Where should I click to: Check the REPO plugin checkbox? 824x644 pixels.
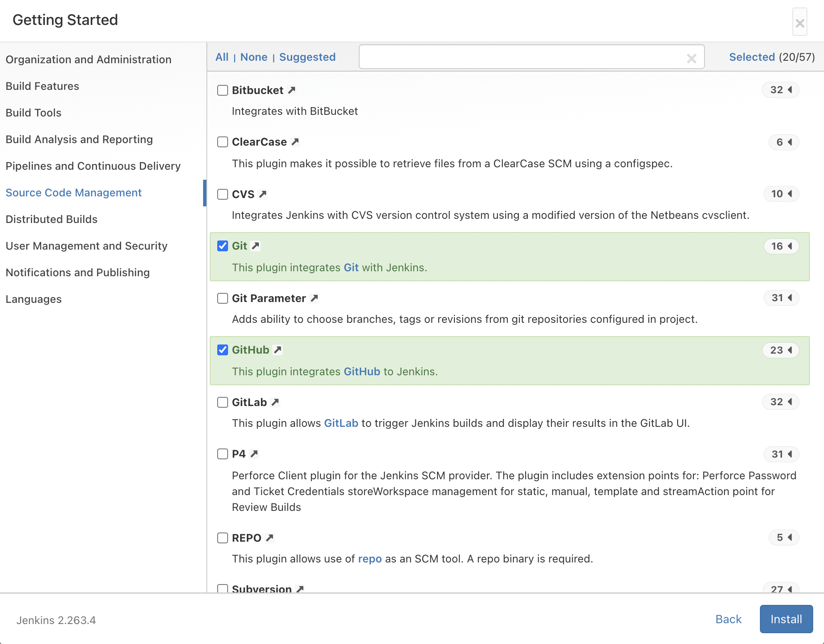[x=223, y=538]
